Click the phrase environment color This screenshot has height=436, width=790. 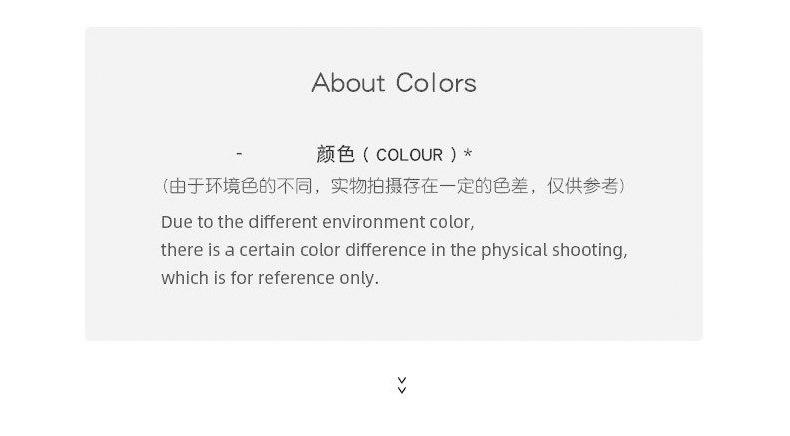[x=398, y=222]
